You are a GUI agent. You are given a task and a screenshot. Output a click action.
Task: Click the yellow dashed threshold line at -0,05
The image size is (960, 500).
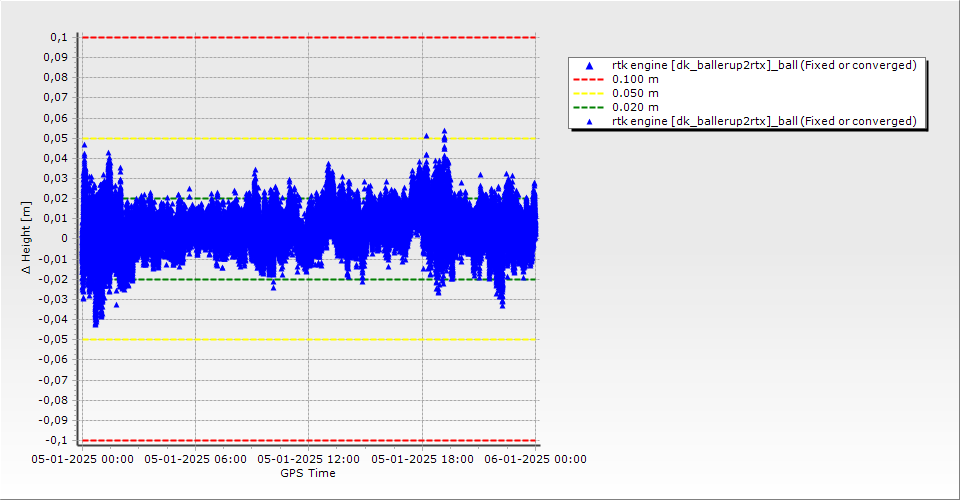309,340
